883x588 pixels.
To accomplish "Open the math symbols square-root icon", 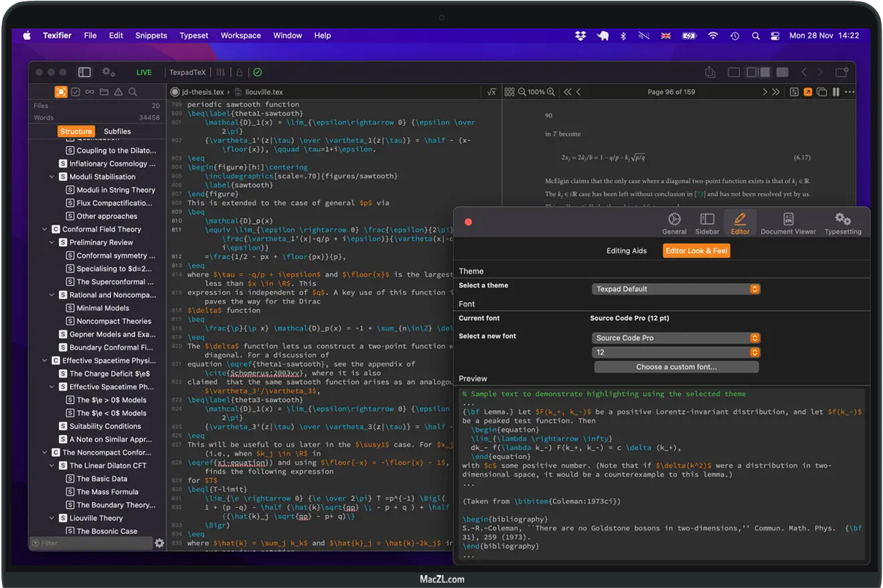I will pyautogui.click(x=491, y=92).
